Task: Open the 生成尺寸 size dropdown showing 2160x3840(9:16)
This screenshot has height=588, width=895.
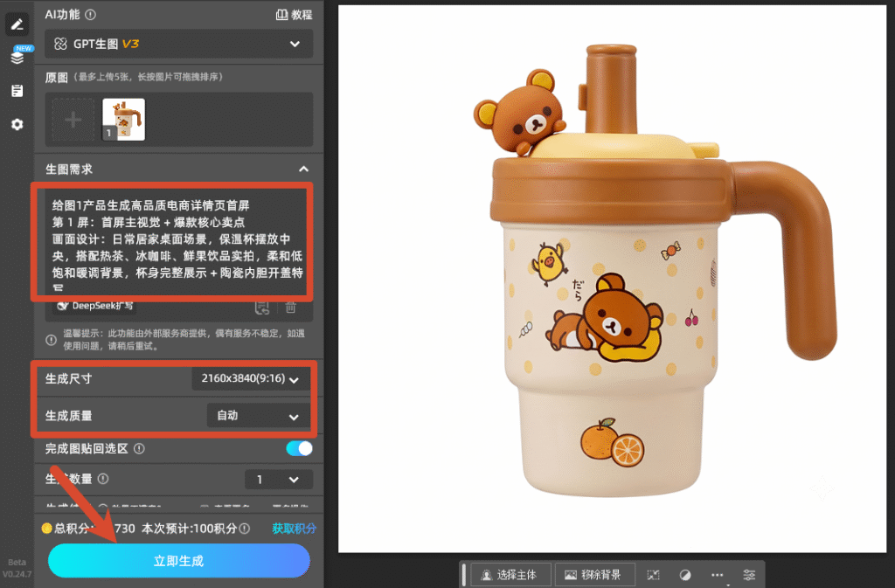Action: pyautogui.click(x=251, y=378)
